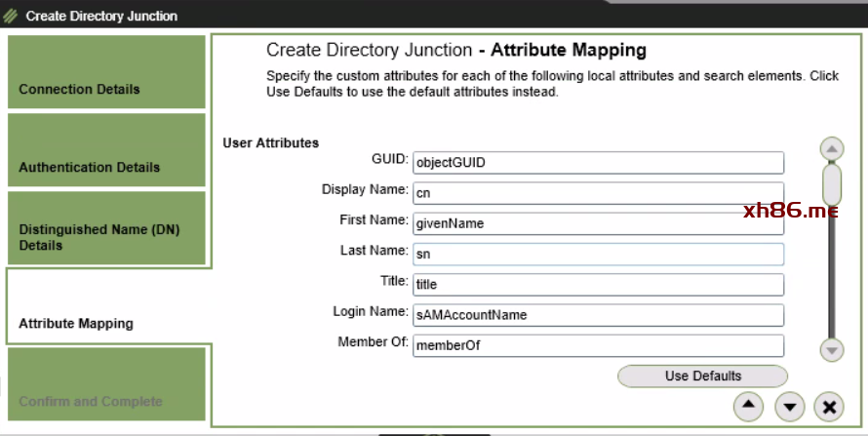Click the down arrow navigation icon
The width and height of the screenshot is (868, 436).
tap(789, 406)
